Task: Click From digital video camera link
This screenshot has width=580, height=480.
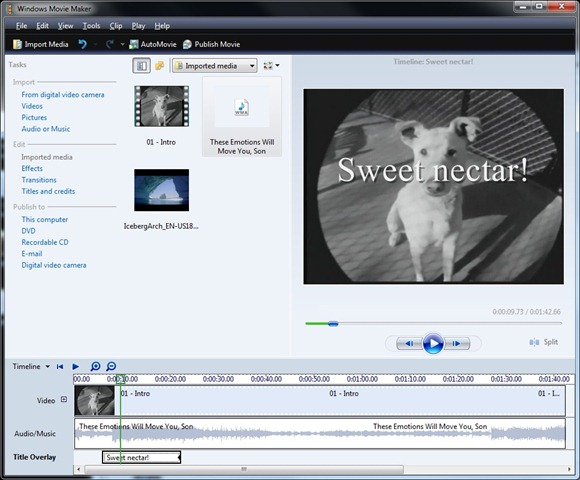Action: point(63,95)
